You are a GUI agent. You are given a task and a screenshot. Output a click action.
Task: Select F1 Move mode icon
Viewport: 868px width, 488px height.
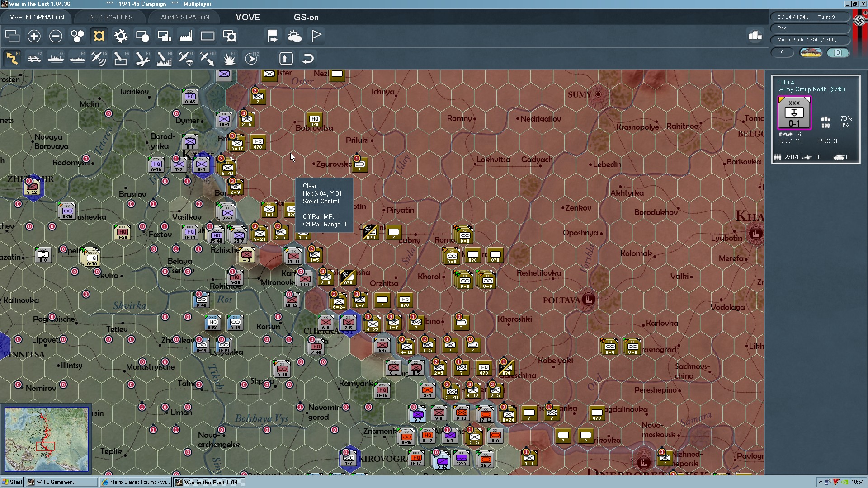point(12,58)
